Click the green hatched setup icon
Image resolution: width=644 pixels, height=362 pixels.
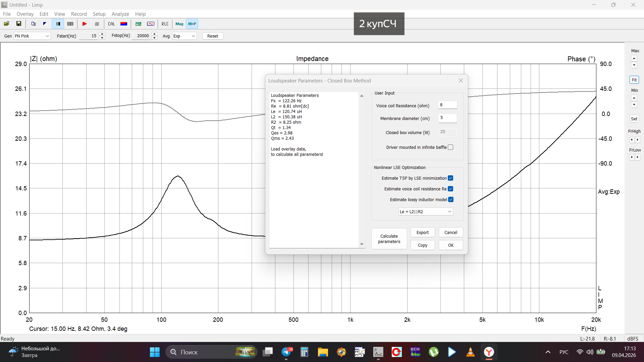(138, 24)
